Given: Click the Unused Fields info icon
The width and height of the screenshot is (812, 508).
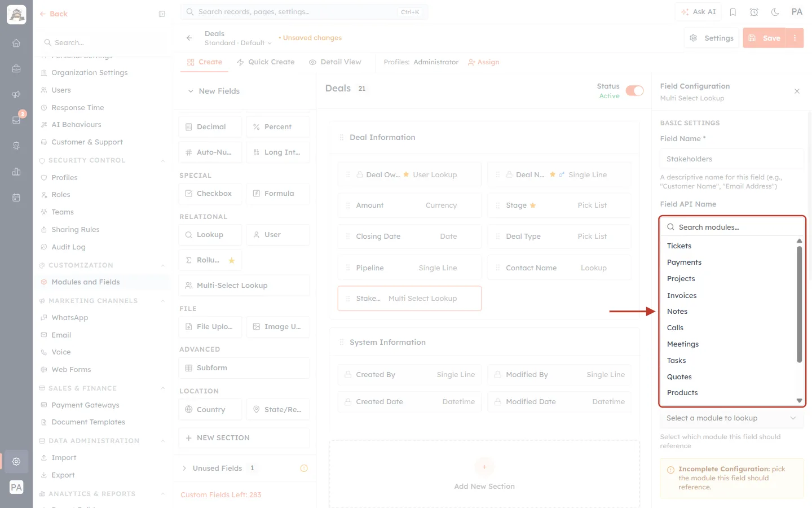Looking at the screenshot, I should point(304,468).
